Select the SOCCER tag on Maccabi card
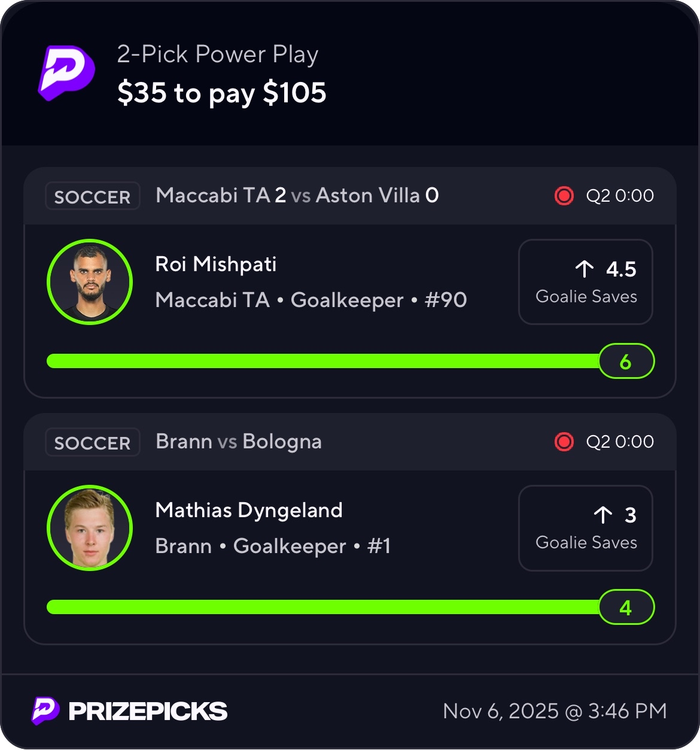Screen dimensions: 700x750 coord(92,196)
